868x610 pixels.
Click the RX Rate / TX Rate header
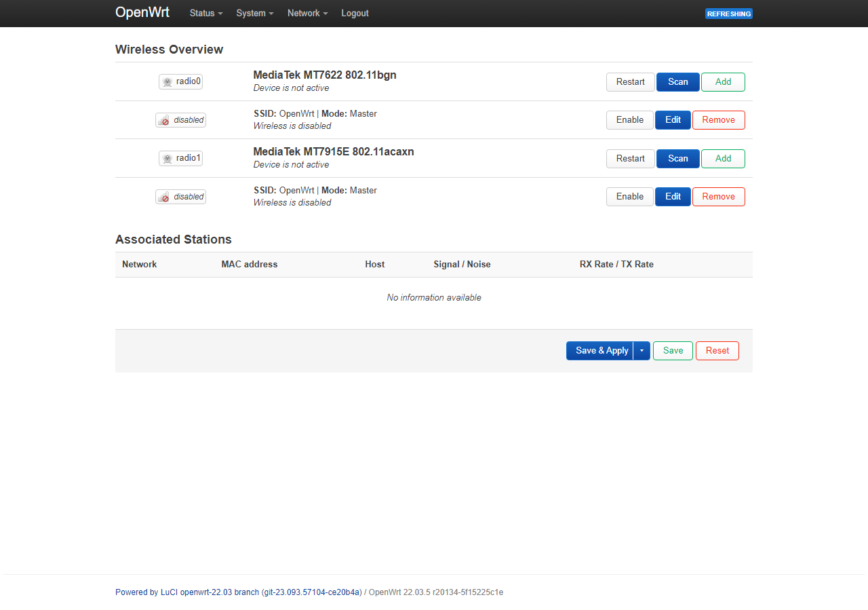[x=616, y=265]
